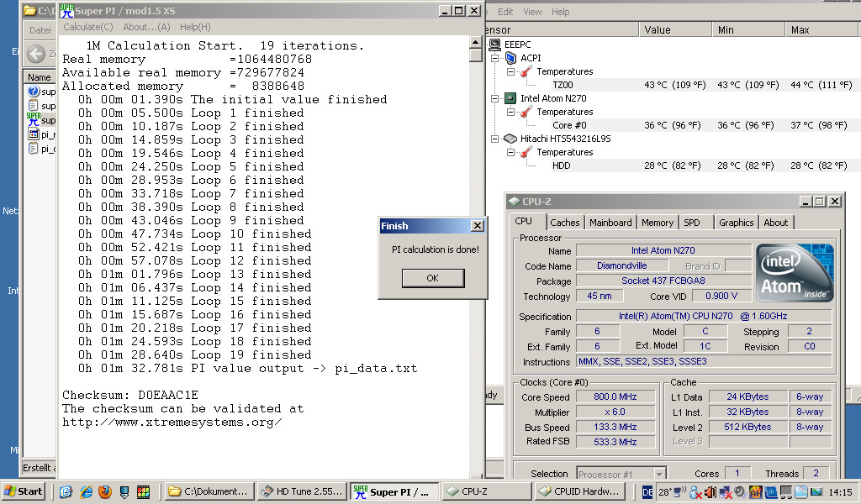Click the Hitachi hard drive icon
Image resolution: width=861 pixels, height=504 pixels.
coord(510,139)
